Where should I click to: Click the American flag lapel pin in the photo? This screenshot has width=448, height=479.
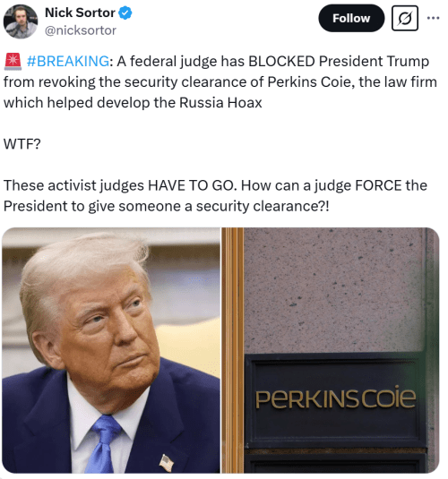[x=167, y=463]
